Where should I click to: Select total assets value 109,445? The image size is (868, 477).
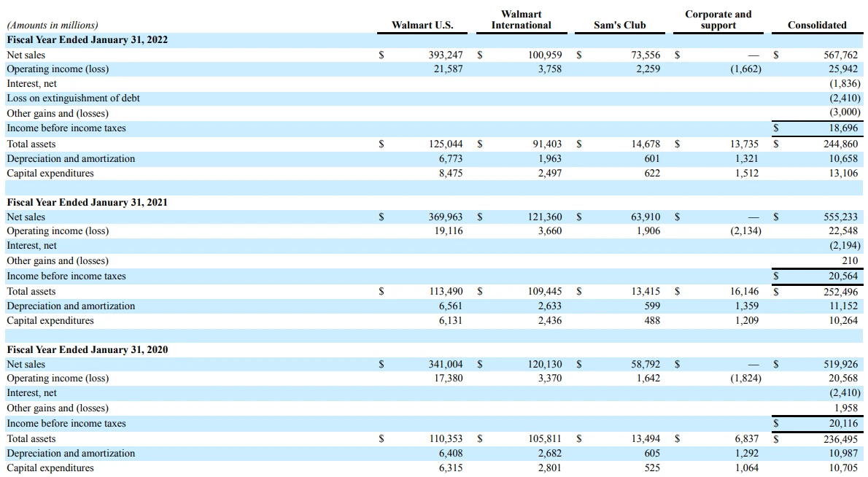545,292
